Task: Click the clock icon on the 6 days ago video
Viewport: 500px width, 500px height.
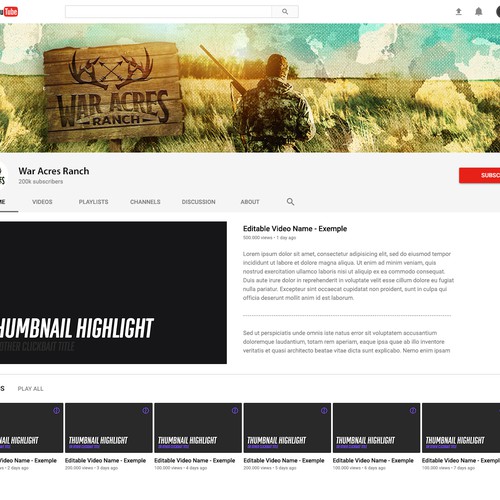Action: pyautogui.click(x=413, y=410)
